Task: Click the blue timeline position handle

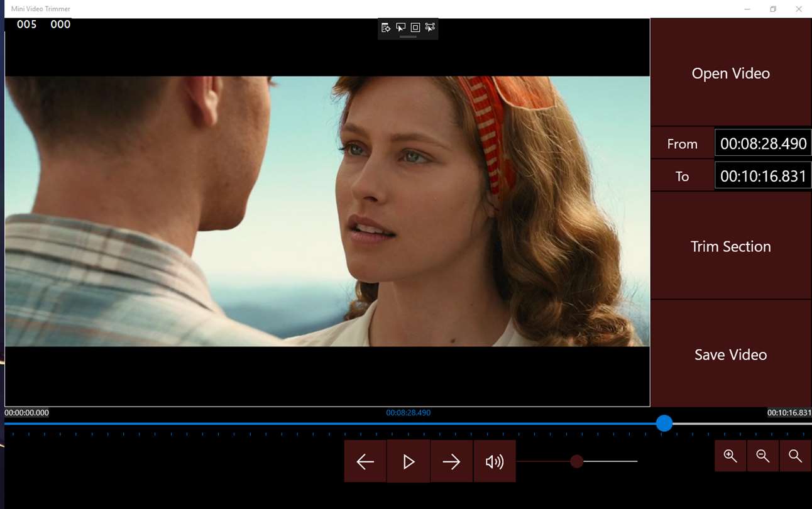Action: [x=664, y=424]
